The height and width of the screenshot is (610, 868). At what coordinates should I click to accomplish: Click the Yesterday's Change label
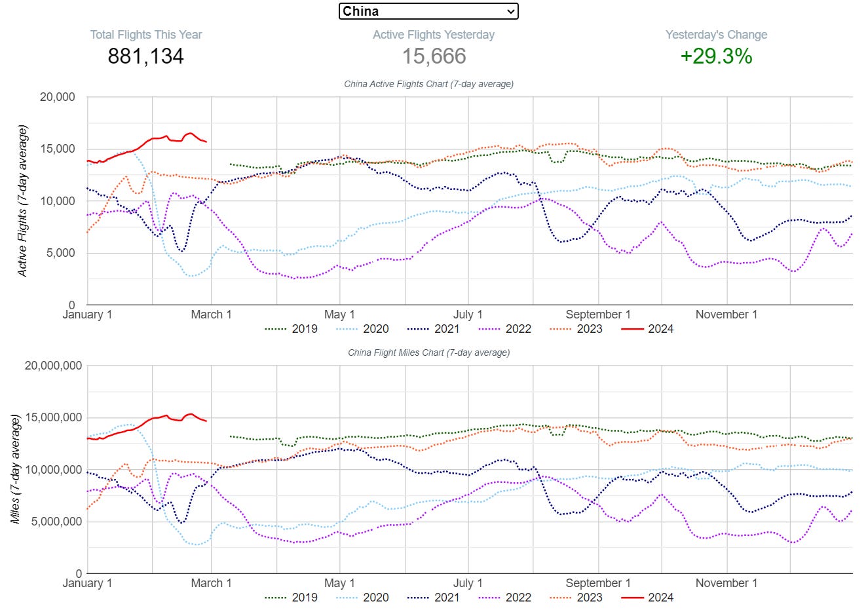[716, 35]
